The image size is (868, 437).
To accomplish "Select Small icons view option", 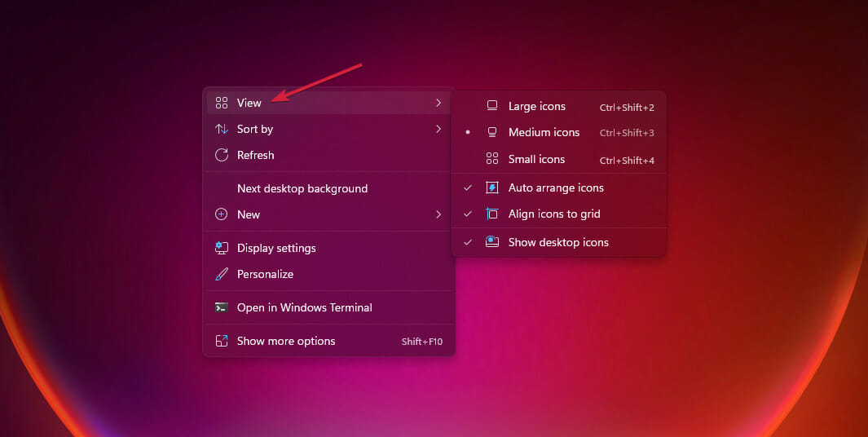I will pyautogui.click(x=559, y=159).
